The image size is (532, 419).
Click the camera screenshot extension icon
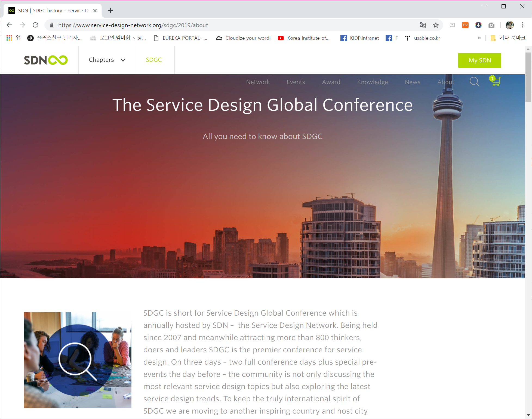[x=491, y=25]
